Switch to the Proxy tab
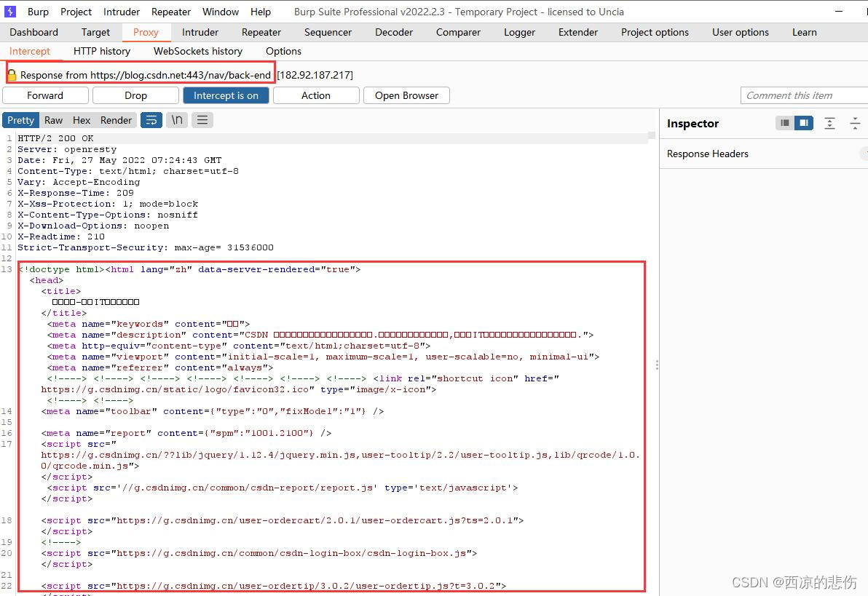This screenshot has width=868, height=596. (146, 32)
